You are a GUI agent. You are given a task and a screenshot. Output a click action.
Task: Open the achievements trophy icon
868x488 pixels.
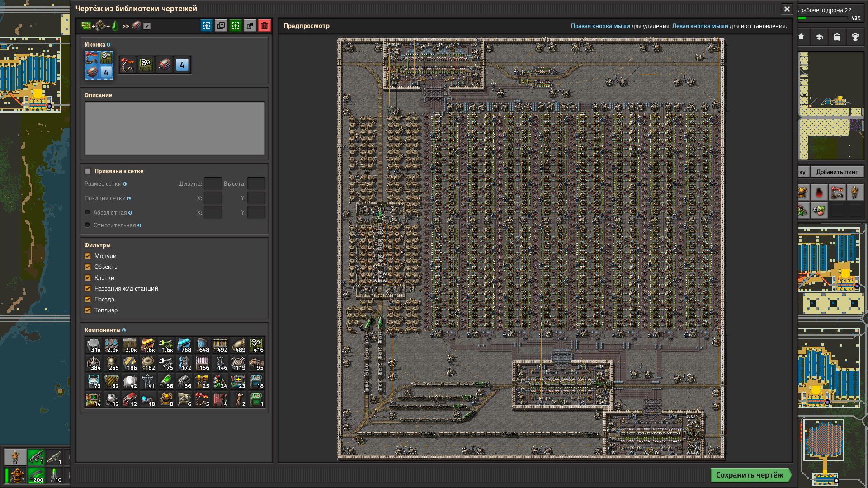pos(855,37)
